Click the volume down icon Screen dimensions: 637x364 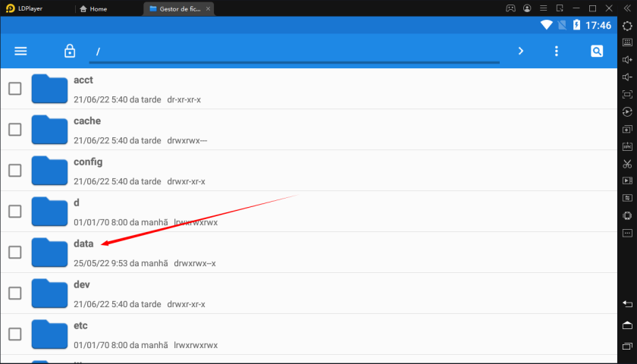(627, 77)
